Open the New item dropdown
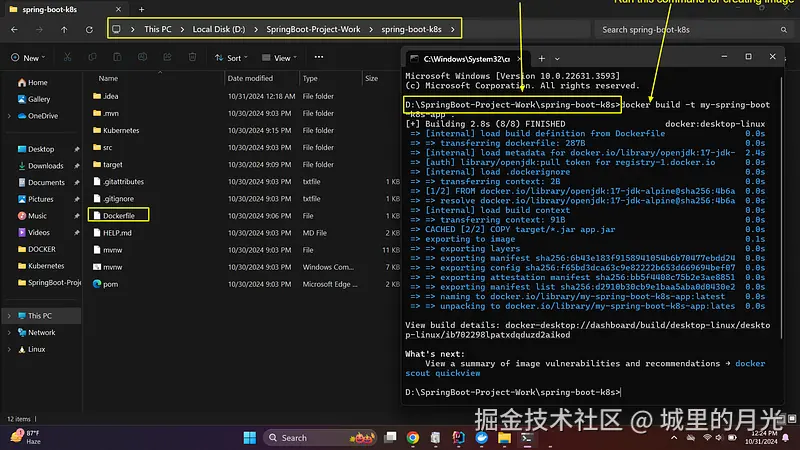 pyautogui.click(x=28, y=58)
